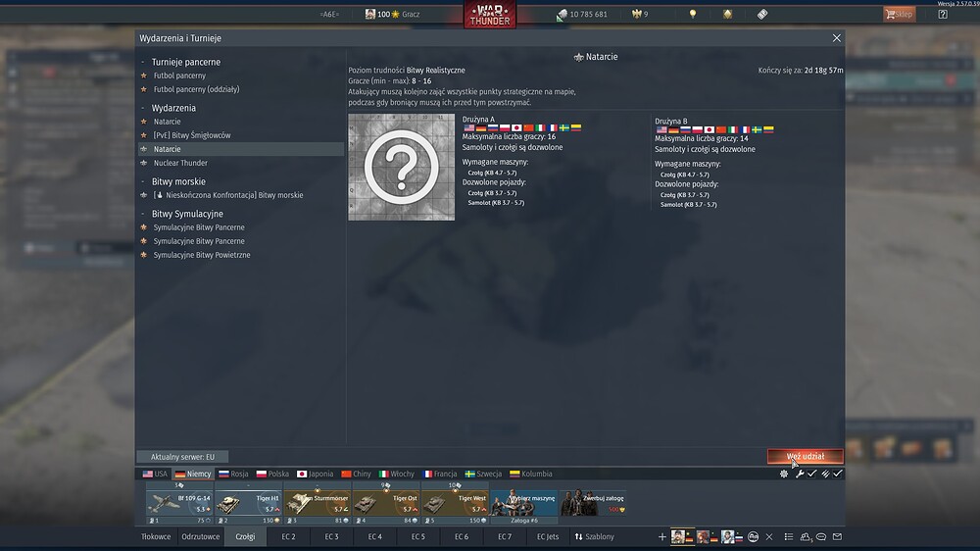Select the Tiger H1 vehicle slot

(x=249, y=503)
